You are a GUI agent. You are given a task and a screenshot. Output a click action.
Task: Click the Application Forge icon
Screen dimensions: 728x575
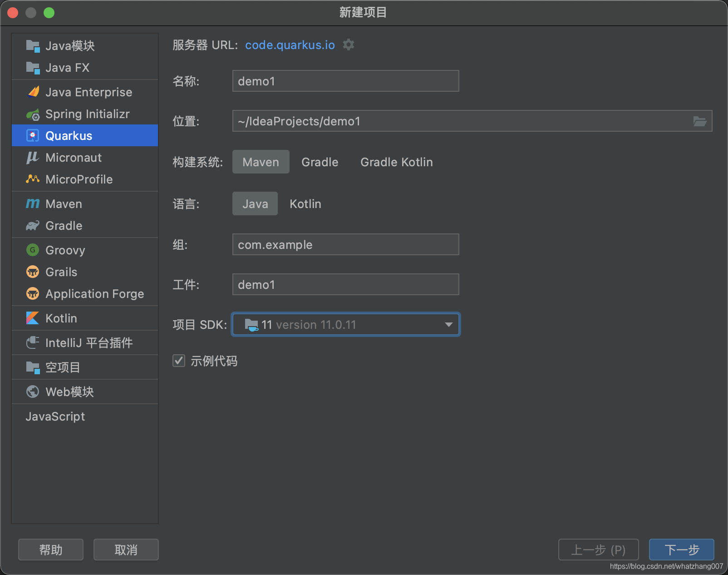(x=33, y=293)
